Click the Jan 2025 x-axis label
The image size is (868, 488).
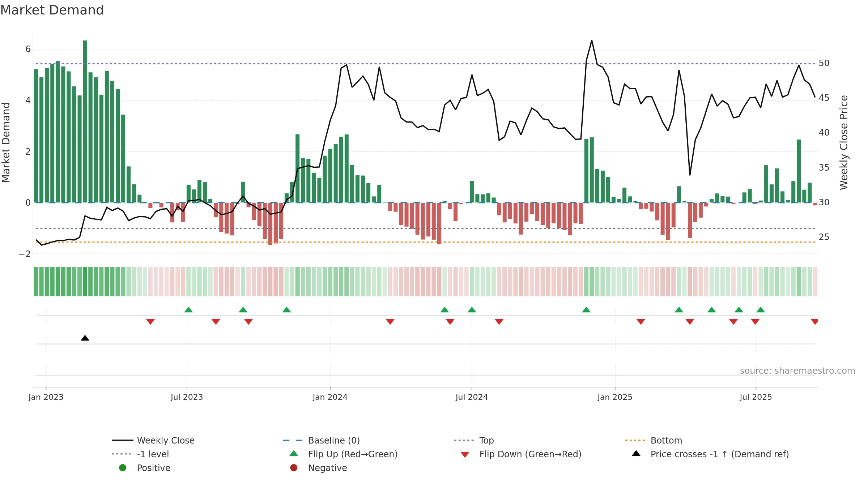(x=615, y=397)
